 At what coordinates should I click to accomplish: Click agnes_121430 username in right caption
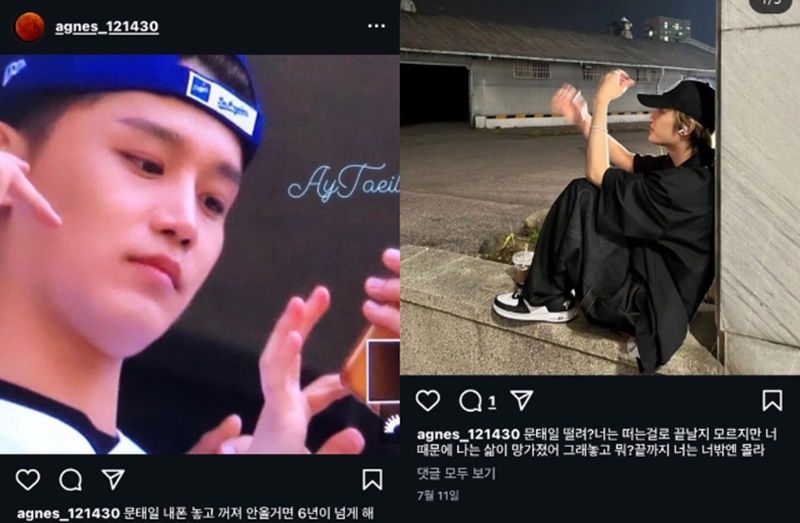pos(468,434)
